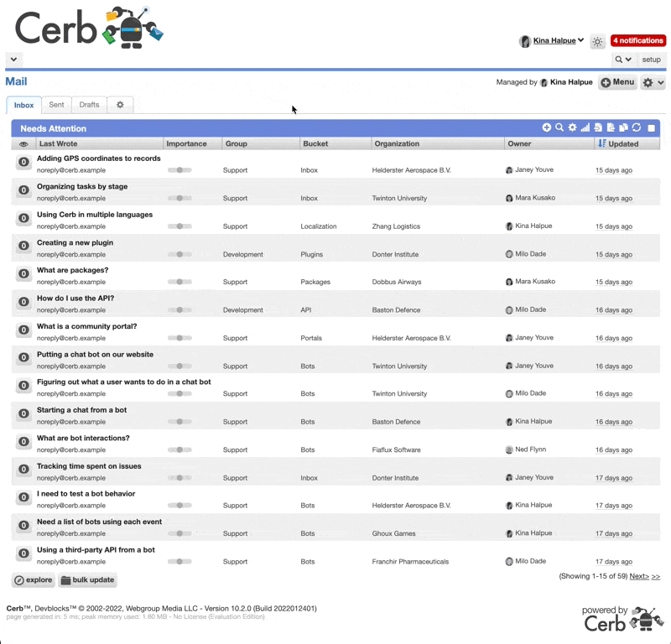Open the search dropdown next to setup
This screenshot has width=671, height=644.
tap(623, 60)
